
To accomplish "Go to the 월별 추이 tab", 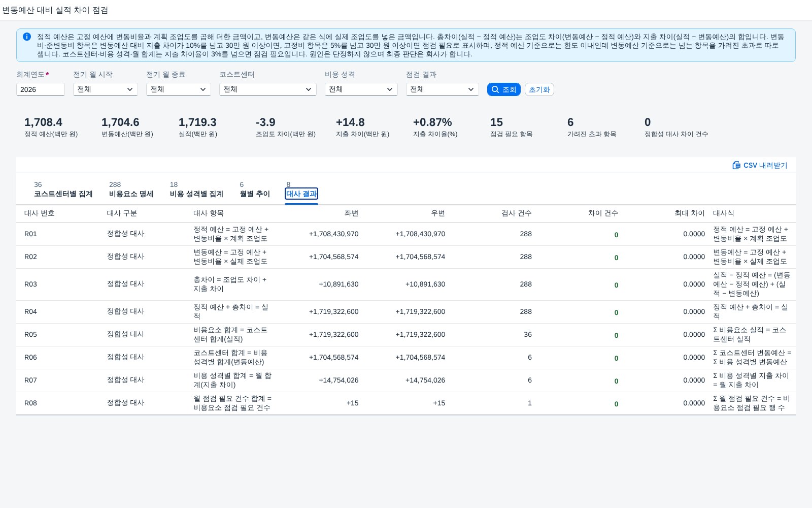I will [x=255, y=194].
